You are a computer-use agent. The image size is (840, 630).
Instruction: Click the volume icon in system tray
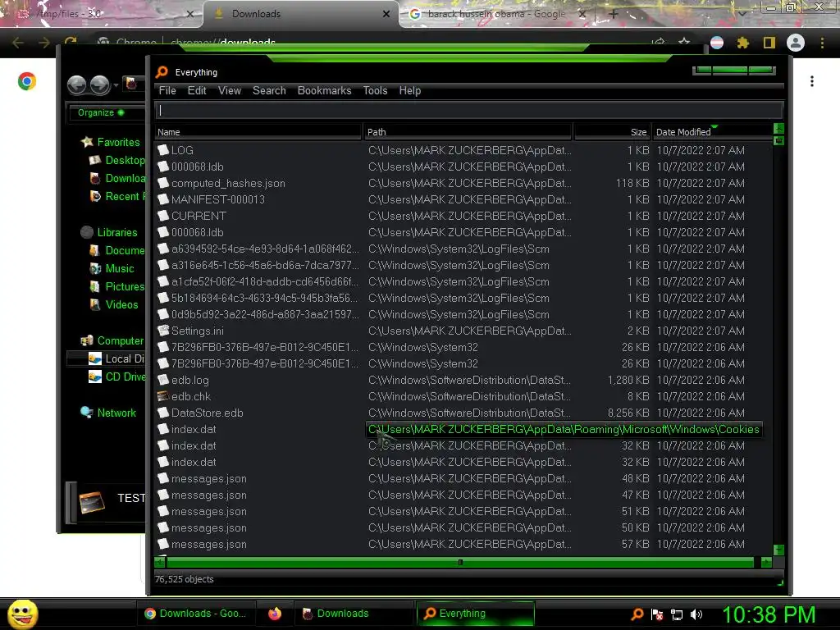tap(696, 614)
